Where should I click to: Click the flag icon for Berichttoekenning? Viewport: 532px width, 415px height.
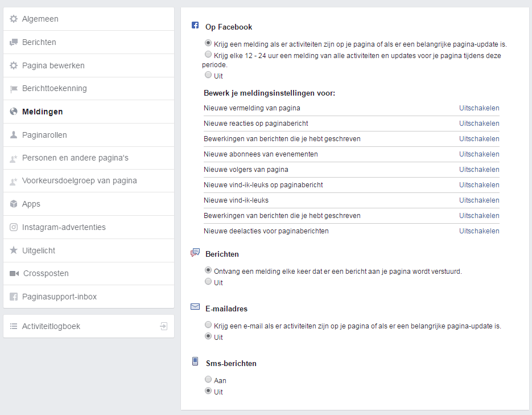(x=13, y=88)
